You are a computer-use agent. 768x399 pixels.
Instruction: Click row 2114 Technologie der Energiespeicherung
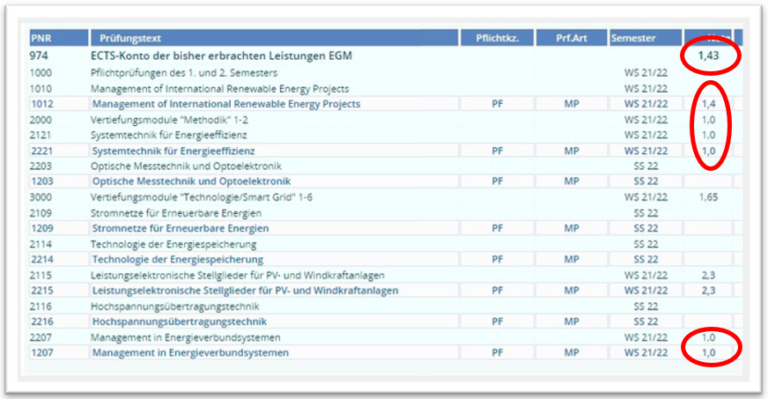tap(173, 244)
